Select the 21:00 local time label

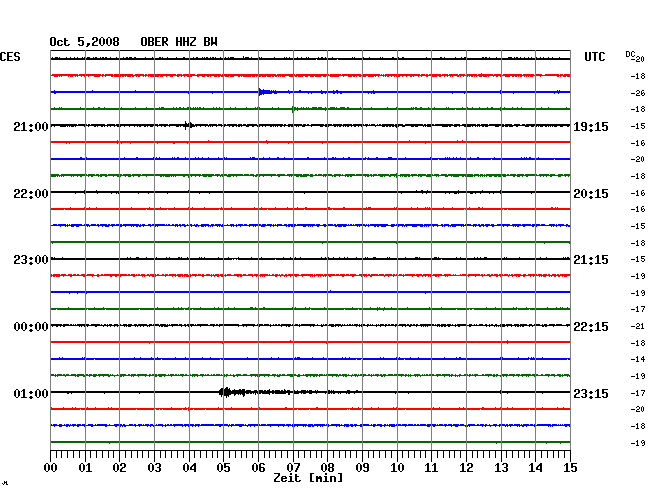click(31, 126)
